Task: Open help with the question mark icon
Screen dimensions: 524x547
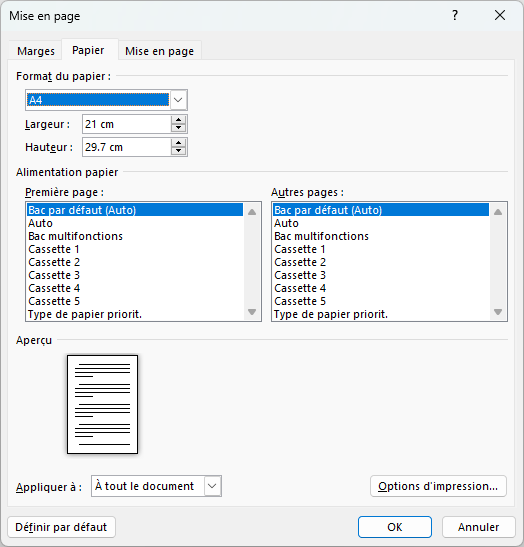Action: point(455,15)
